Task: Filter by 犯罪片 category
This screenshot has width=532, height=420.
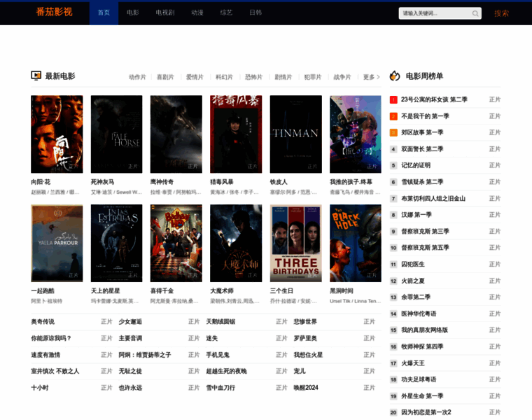Action: pos(313,78)
